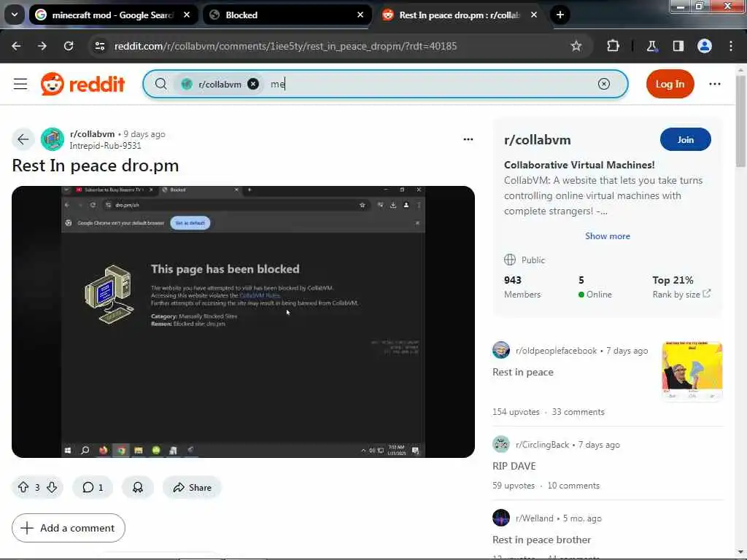
Task: View site information icon in address bar
Action: click(x=99, y=46)
